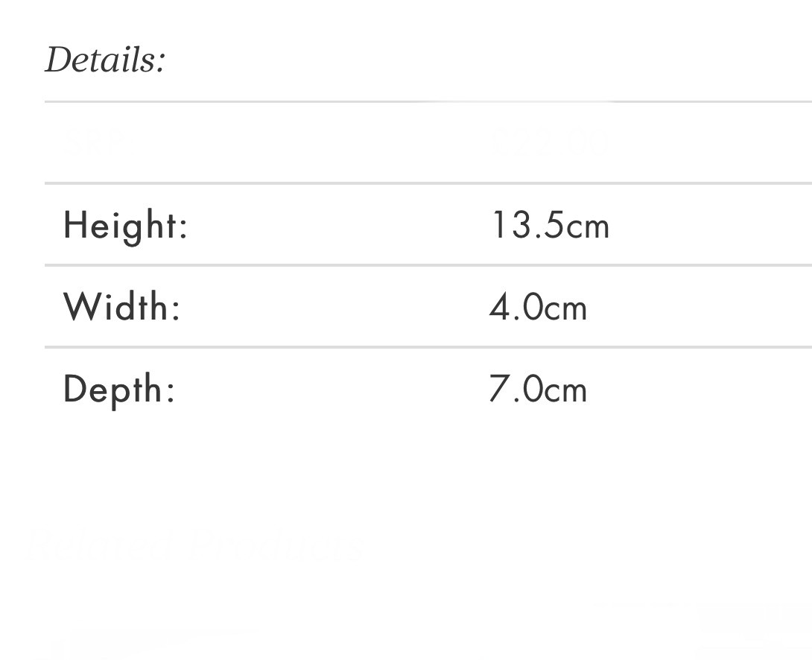This screenshot has height=660, width=812.
Task: Select the Depth: label
Action: coord(119,390)
